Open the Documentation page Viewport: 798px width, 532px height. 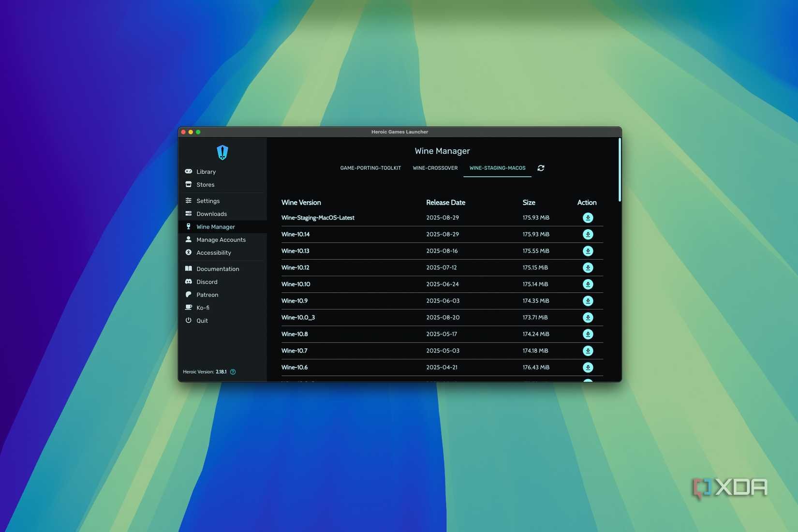tap(217, 268)
